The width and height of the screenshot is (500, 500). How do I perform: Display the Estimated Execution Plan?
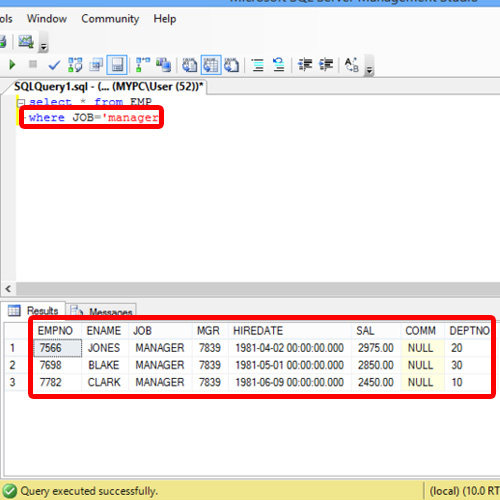pos(75,65)
